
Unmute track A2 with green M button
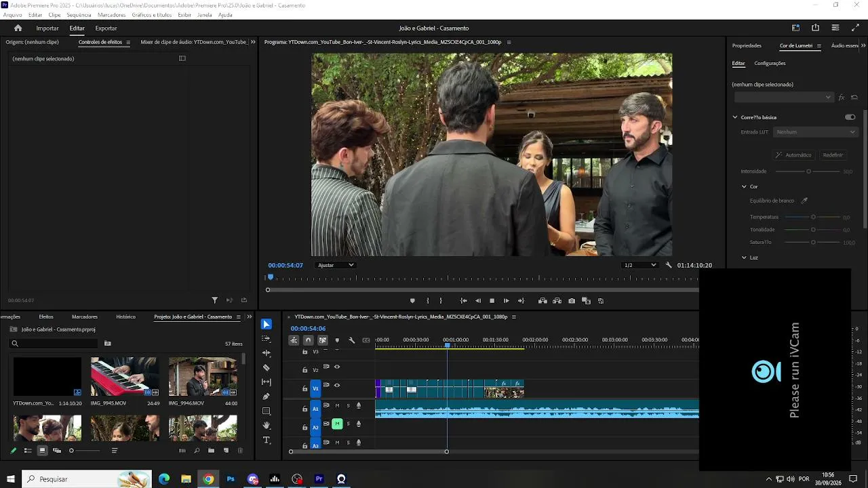tap(337, 424)
